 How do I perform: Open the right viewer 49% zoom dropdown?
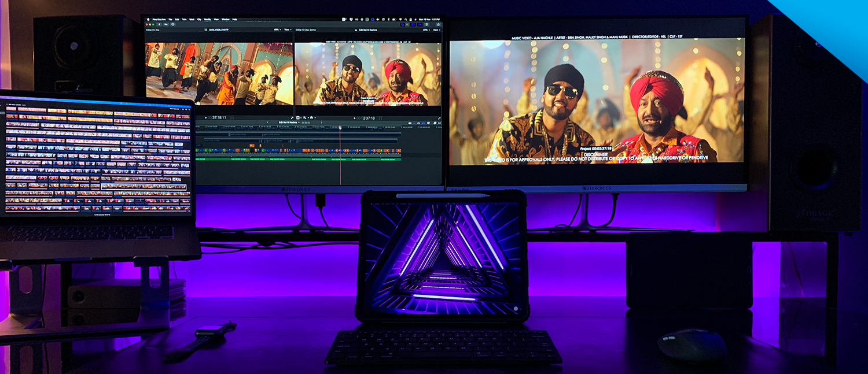(x=426, y=30)
